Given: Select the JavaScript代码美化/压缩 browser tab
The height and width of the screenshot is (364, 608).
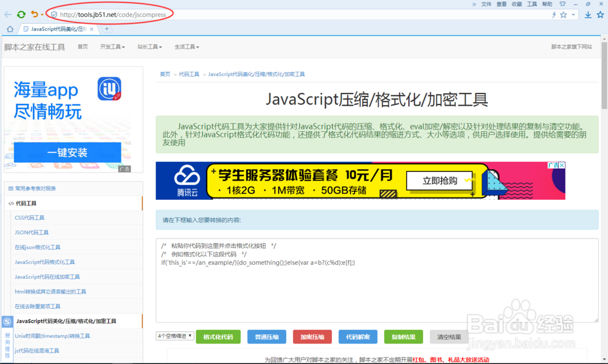Looking at the screenshot, I should point(55,28).
